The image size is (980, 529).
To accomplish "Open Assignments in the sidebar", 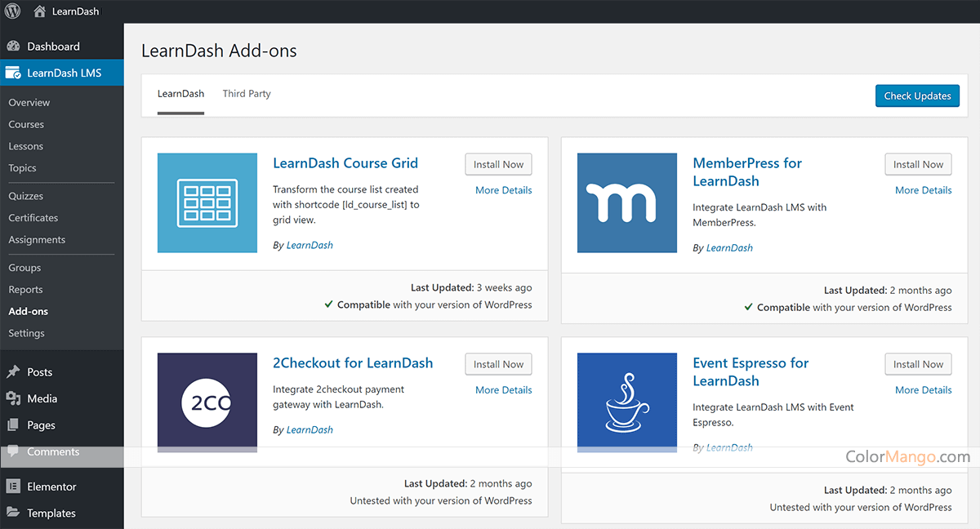I will [37, 240].
